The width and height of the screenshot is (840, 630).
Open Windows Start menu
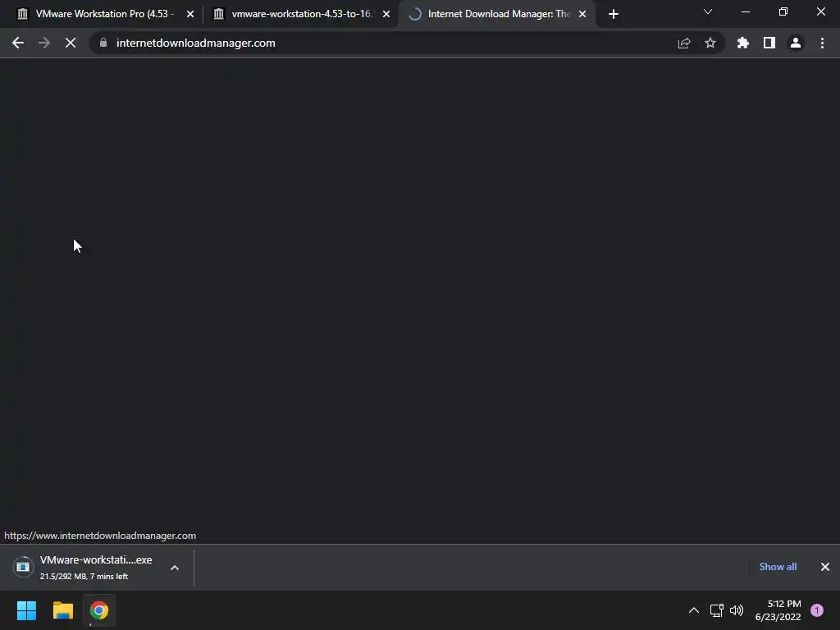pos(27,610)
